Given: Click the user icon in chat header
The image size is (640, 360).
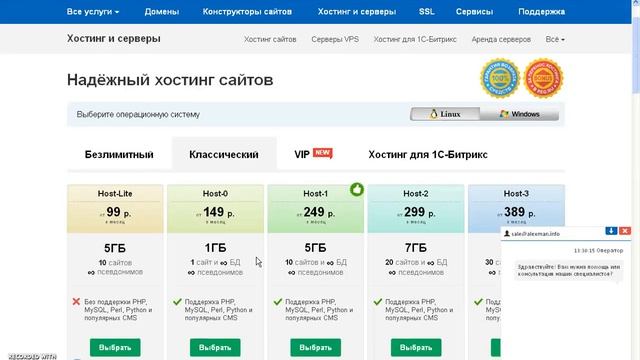Looking at the screenshot, I should click(x=507, y=233).
